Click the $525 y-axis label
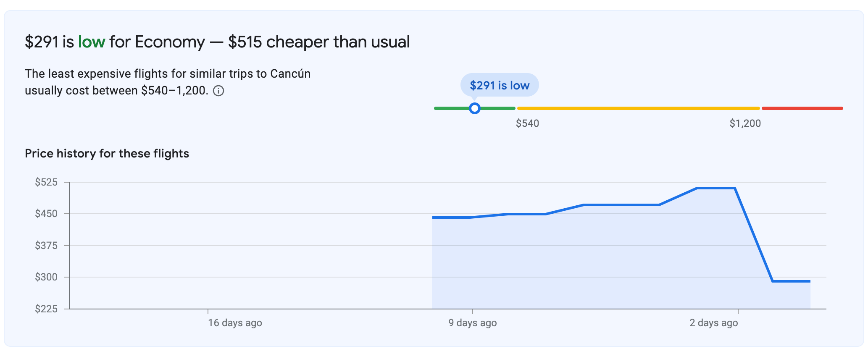Image resolution: width=868 pixels, height=351 pixels. (x=46, y=182)
